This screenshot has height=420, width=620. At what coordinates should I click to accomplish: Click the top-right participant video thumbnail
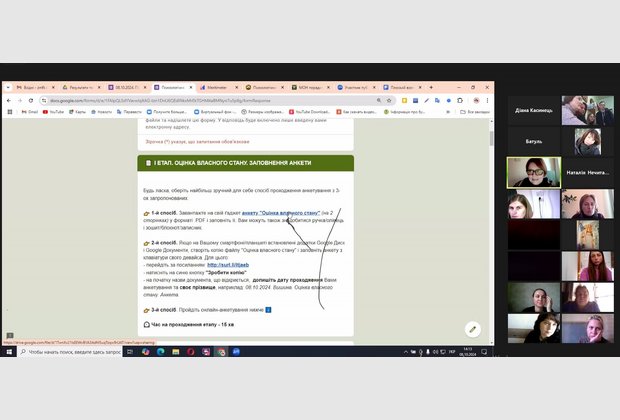(587, 110)
